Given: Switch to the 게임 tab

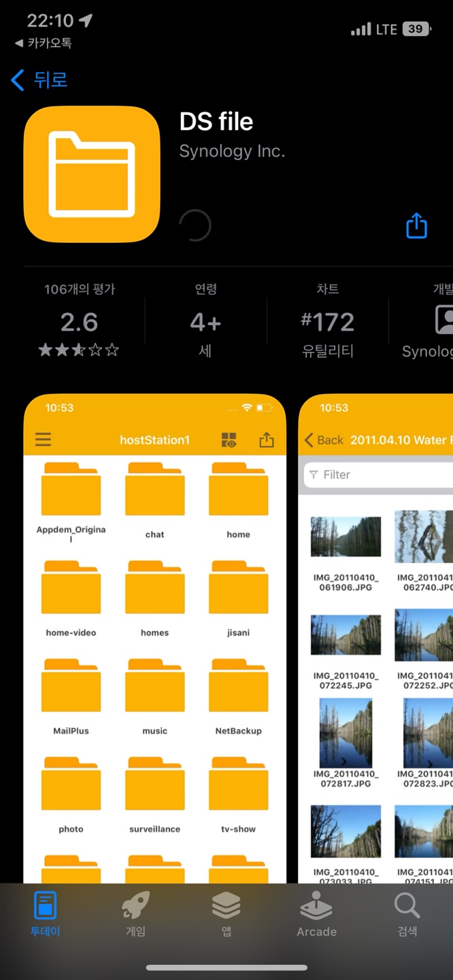Looking at the screenshot, I should tap(135, 913).
